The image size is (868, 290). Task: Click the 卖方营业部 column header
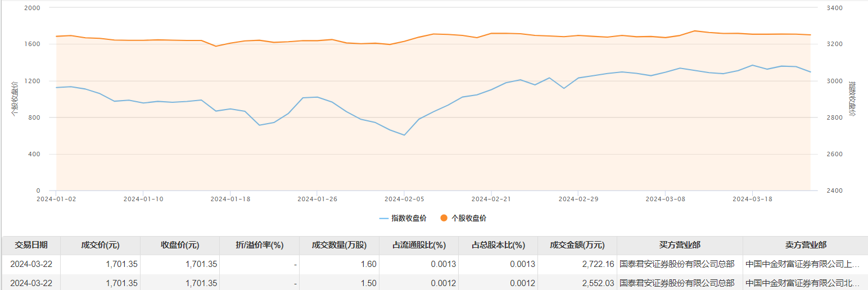(x=806, y=245)
